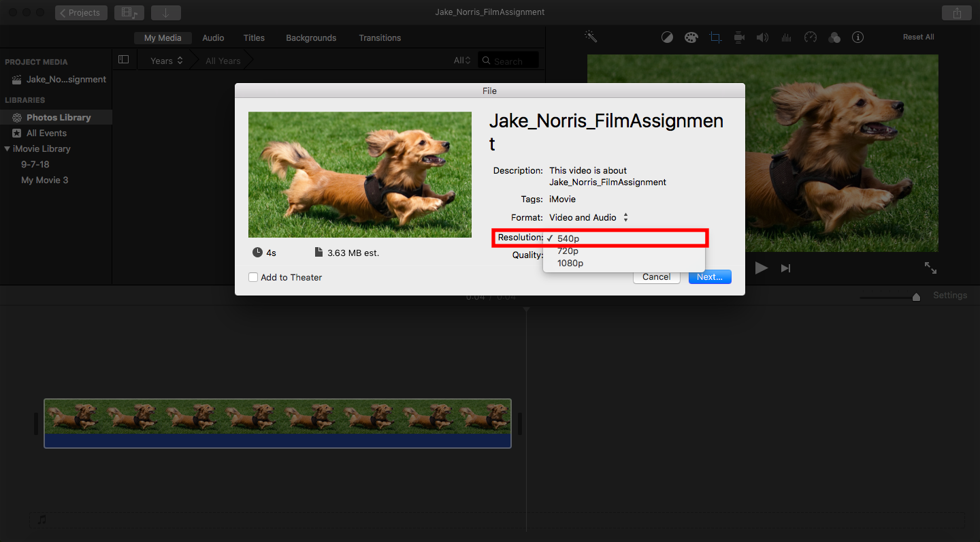Open the speedometer speed tool
Image resolution: width=980 pixels, height=542 pixels.
click(810, 37)
